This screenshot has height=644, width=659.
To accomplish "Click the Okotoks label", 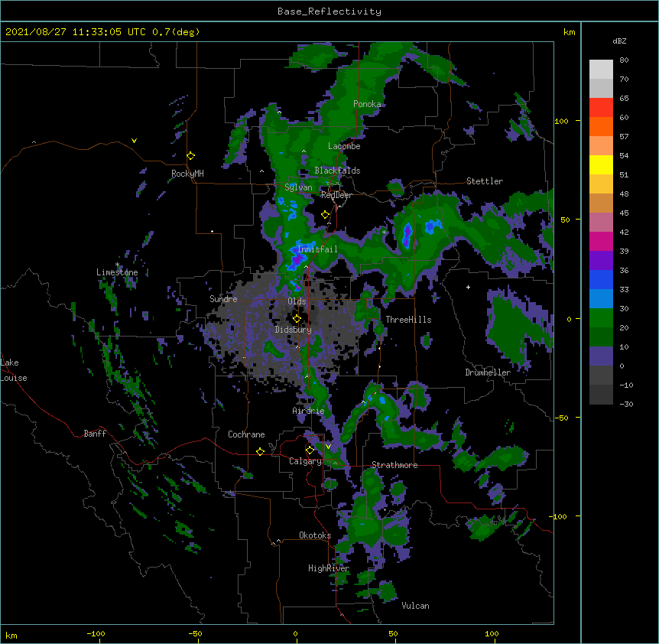I will [315, 535].
